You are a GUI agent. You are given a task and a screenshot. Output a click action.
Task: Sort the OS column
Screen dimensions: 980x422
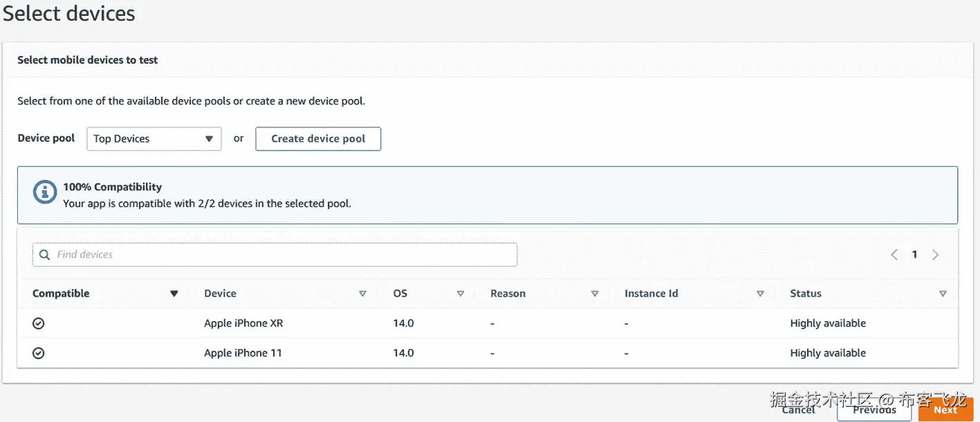pos(461,294)
